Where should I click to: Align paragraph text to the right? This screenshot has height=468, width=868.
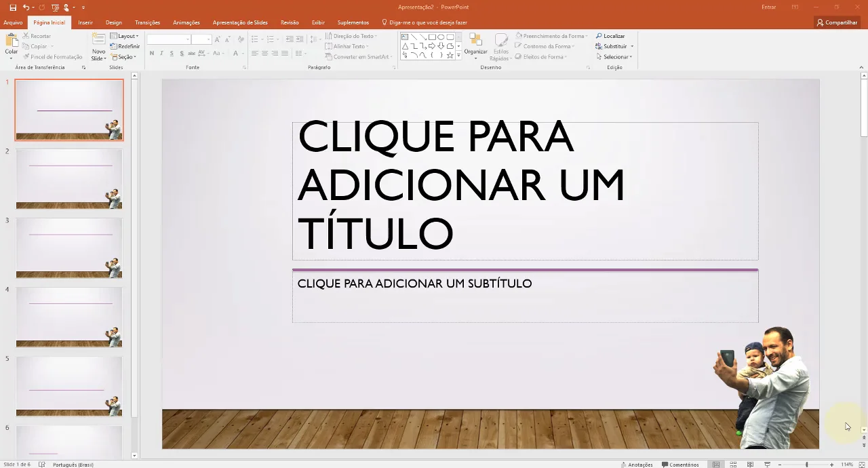(x=275, y=54)
